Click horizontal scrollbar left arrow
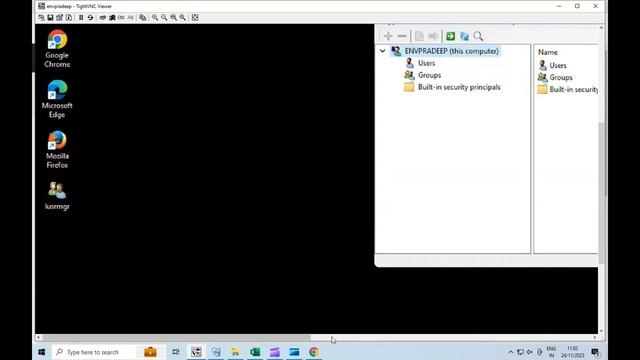The image size is (640, 360). (38, 338)
